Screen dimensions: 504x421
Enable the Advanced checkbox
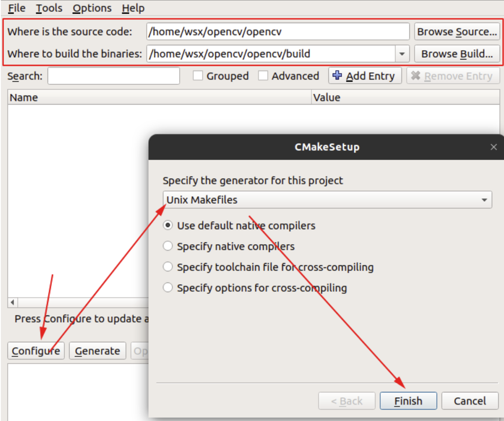coord(263,76)
